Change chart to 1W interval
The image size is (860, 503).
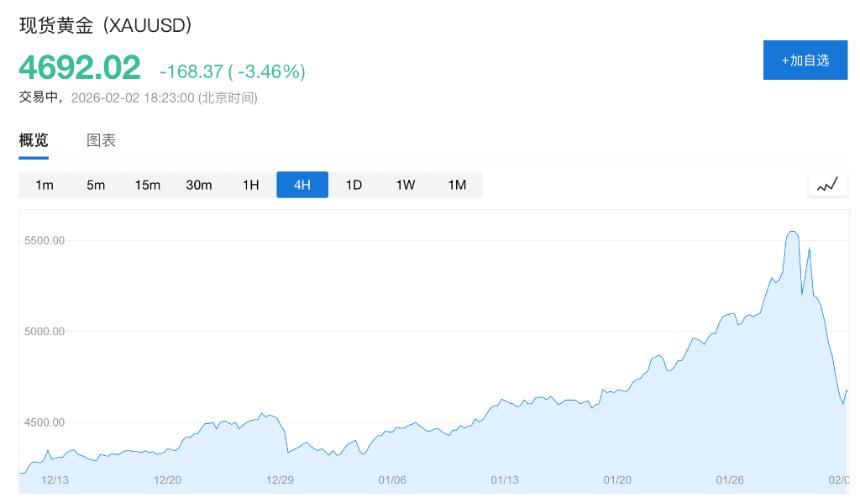(x=405, y=185)
